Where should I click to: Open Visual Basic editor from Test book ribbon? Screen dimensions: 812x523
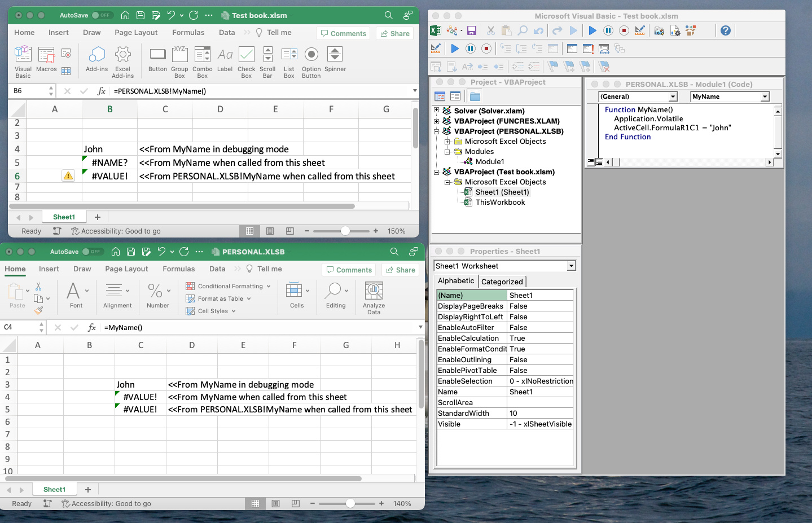(x=23, y=61)
